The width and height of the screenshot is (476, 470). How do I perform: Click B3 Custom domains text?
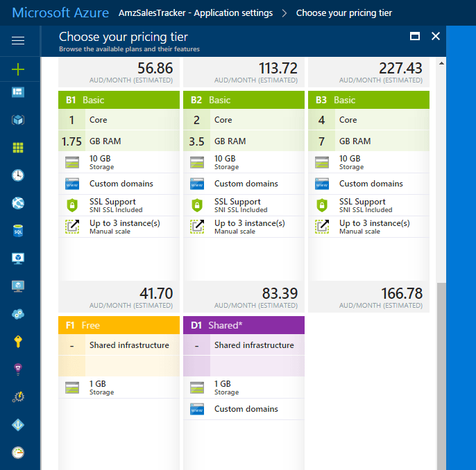(371, 184)
